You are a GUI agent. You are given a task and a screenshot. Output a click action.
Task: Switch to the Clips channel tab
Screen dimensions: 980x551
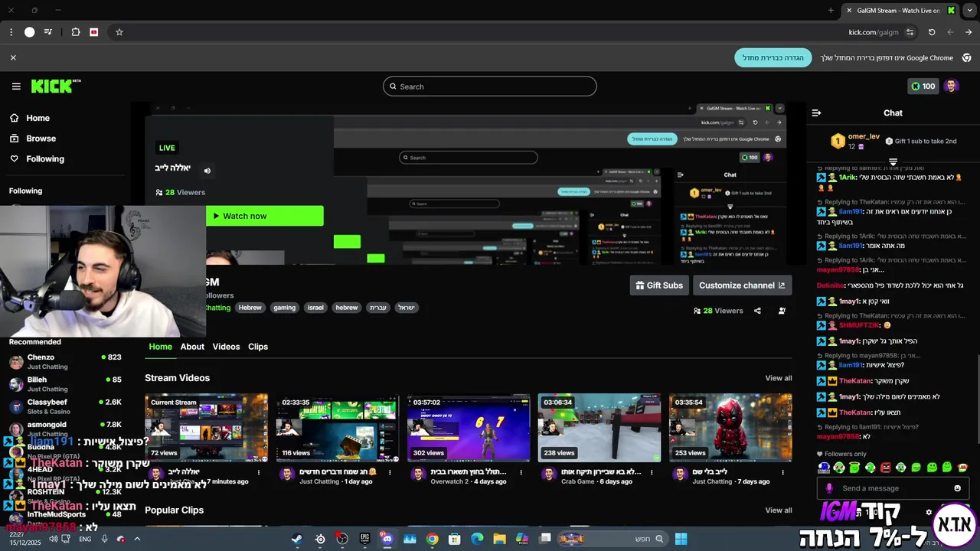click(x=258, y=347)
